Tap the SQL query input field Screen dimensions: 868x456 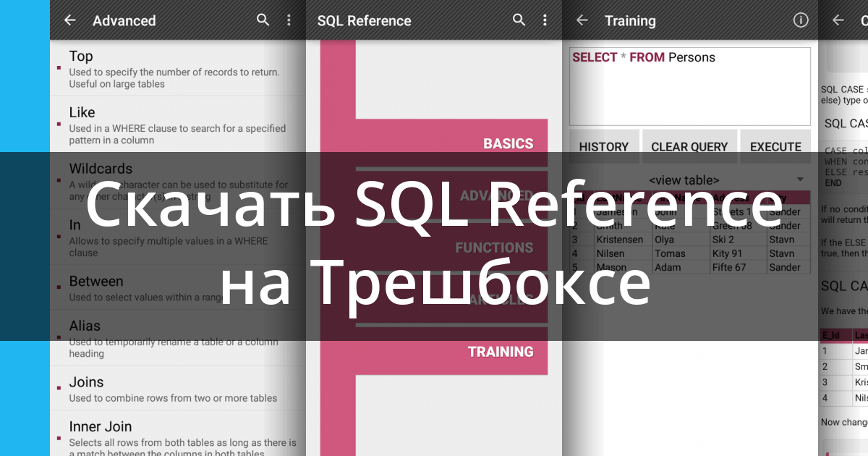tap(689, 86)
